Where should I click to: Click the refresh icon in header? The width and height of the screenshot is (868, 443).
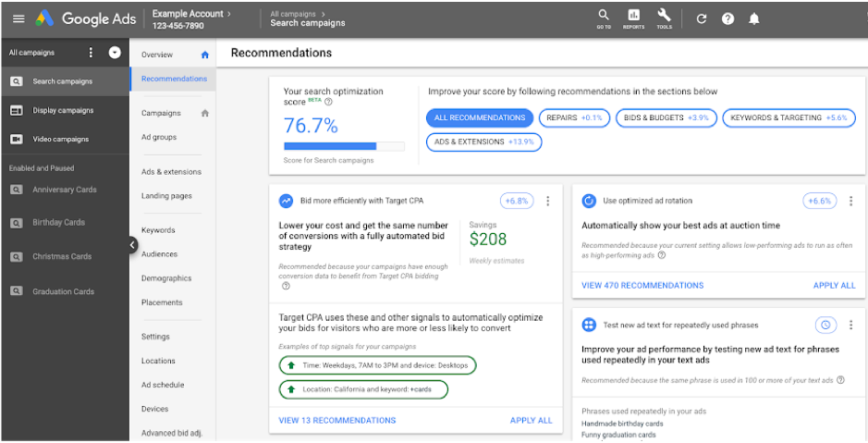[x=702, y=18]
